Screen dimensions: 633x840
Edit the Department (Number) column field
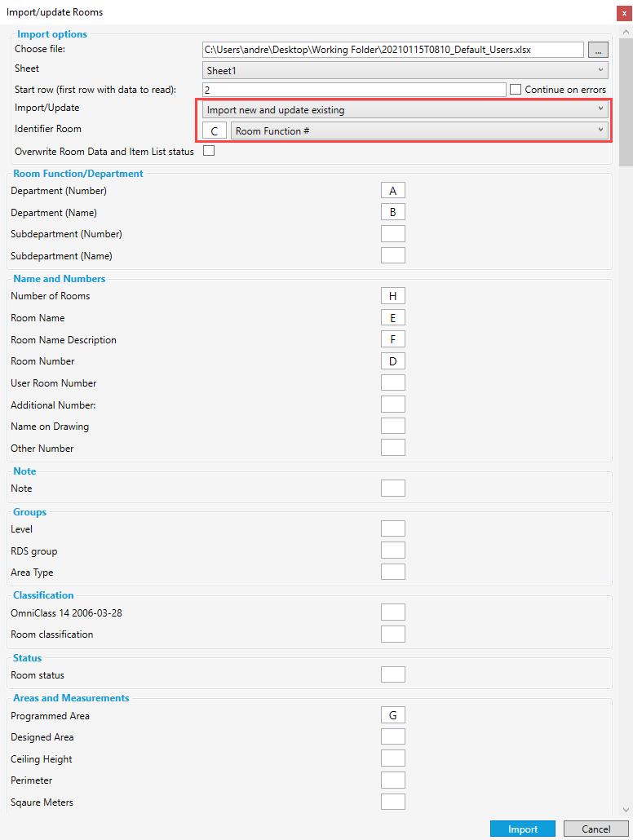click(x=392, y=190)
